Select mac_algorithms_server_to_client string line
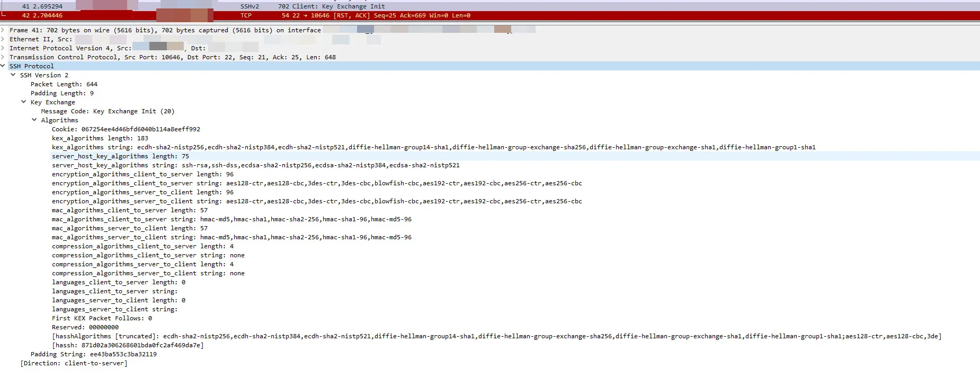The width and height of the screenshot is (980, 378). pyautogui.click(x=231, y=237)
